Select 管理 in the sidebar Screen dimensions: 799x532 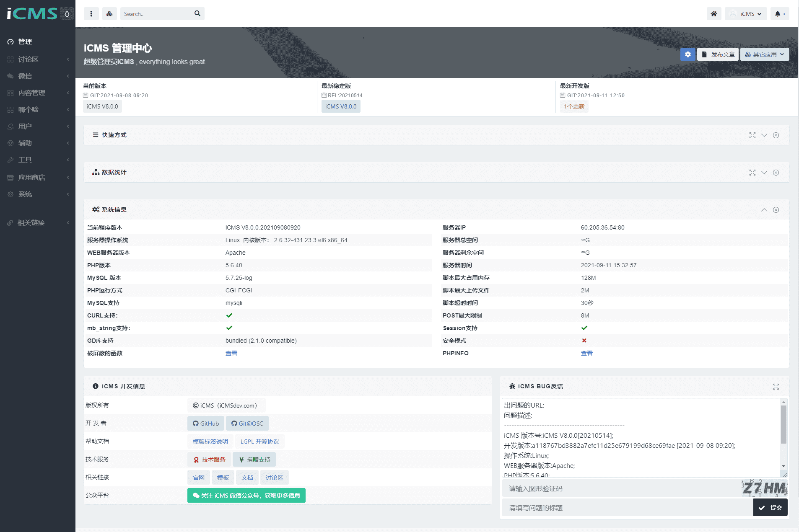pyautogui.click(x=25, y=42)
